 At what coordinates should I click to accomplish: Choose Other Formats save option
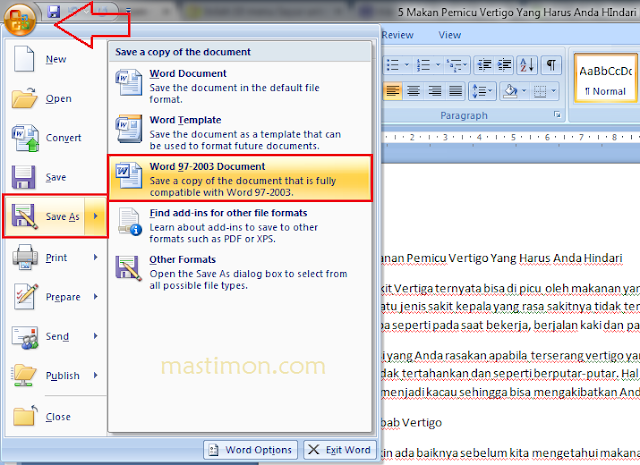click(240, 271)
